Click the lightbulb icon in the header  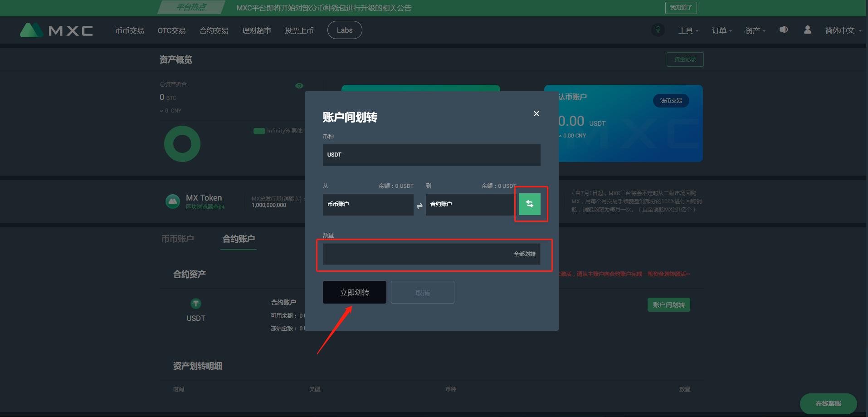[658, 30]
